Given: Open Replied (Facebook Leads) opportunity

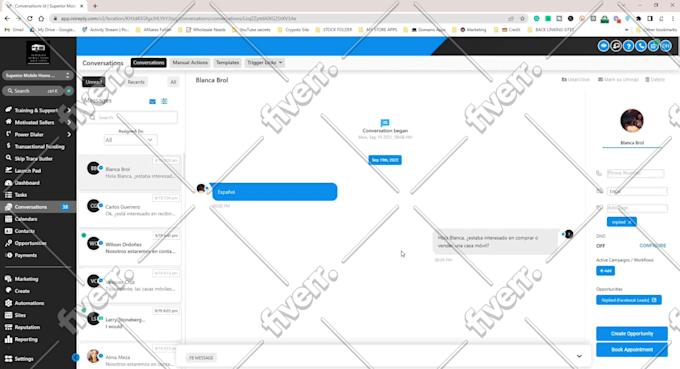Looking at the screenshot, I should coord(628,300).
